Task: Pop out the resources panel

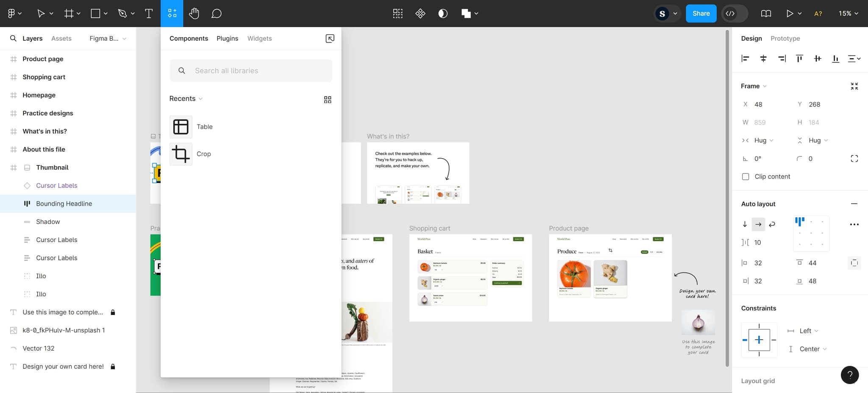Action: (330, 39)
